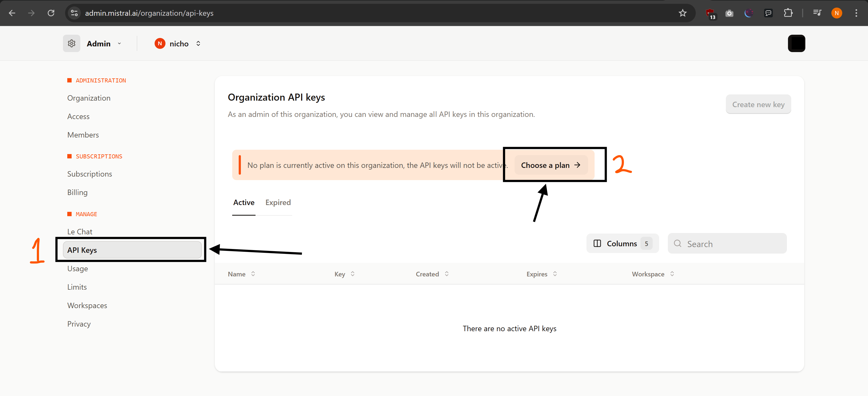The image size is (868, 396).
Task: Open the Columns selector button
Action: click(x=622, y=243)
